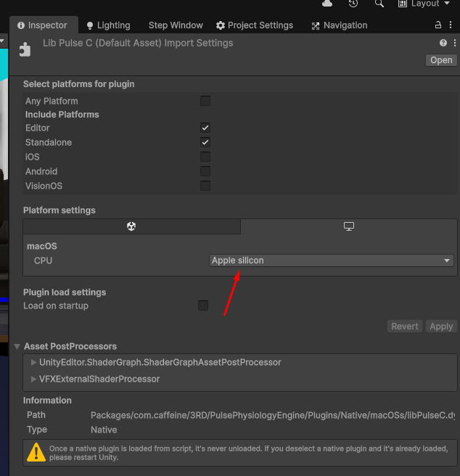Click the search magnifier icon
This screenshot has height=476, width=460.
pyautogui.click(x=379, y=4)
